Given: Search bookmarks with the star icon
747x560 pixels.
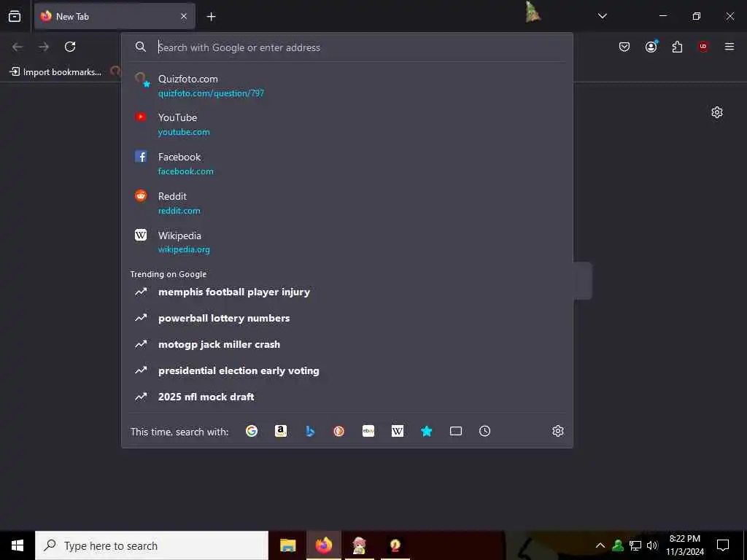Looking at the screenshot, I should (426, 431).
